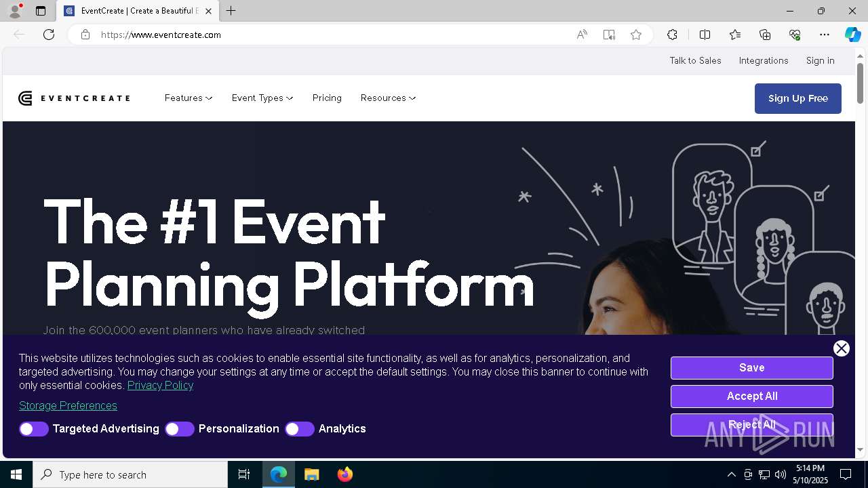Screen dimensions: 868x488
Task: View site information lock icon
Action: coord(85,35)
